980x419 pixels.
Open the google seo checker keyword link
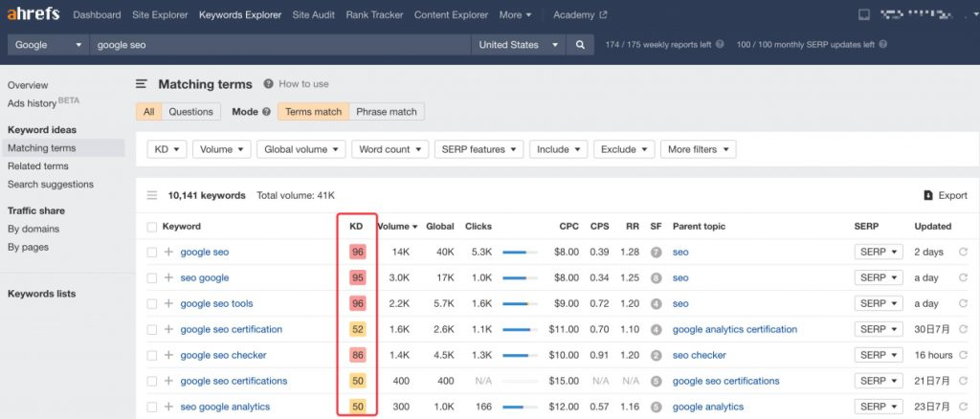click(224, 355)
